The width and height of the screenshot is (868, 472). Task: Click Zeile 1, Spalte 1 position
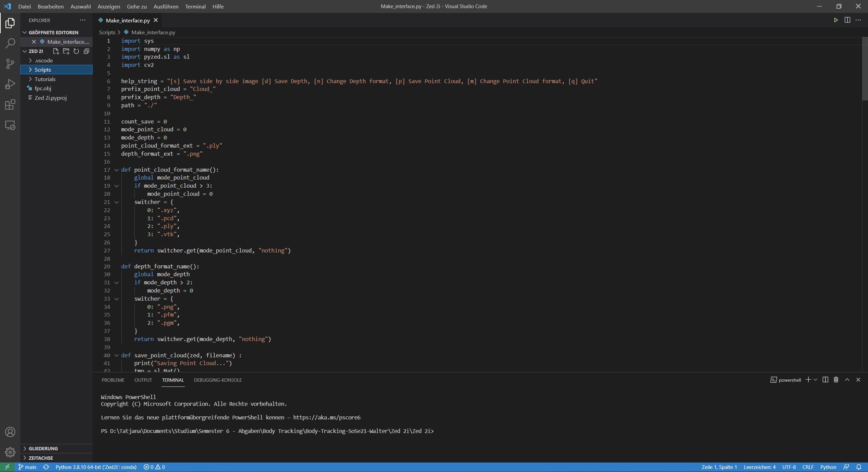click(x=719, y=467)
